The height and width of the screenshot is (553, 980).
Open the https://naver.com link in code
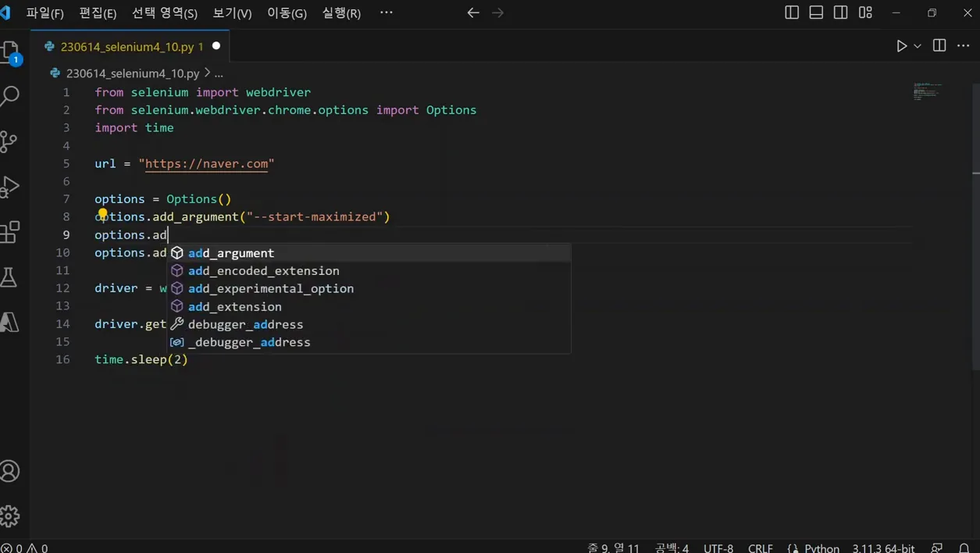point(206,164)
